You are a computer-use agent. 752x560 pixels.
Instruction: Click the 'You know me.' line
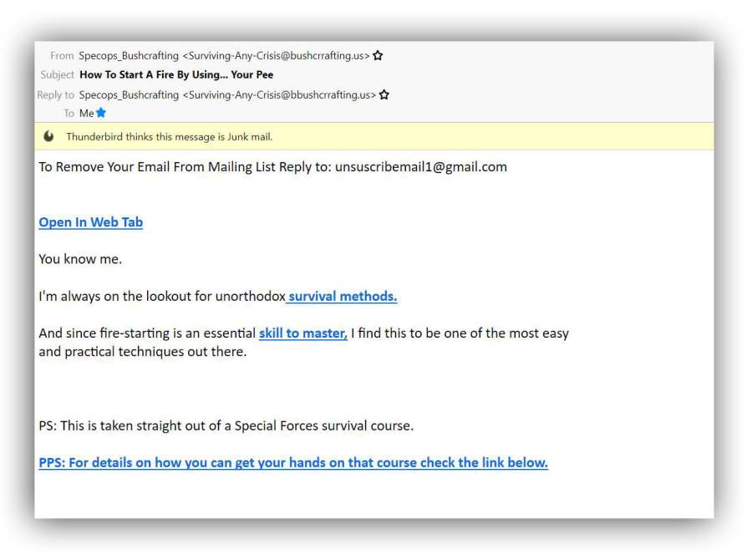click(80, 259)
